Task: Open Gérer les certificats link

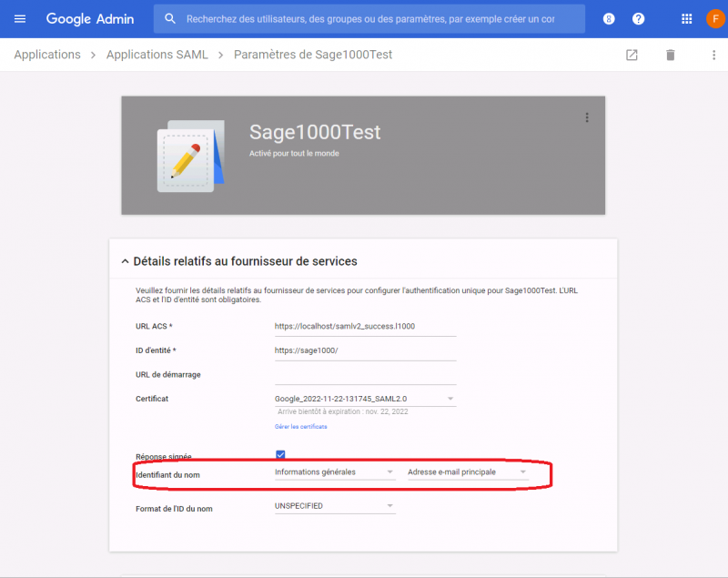Action: [301, 427]
